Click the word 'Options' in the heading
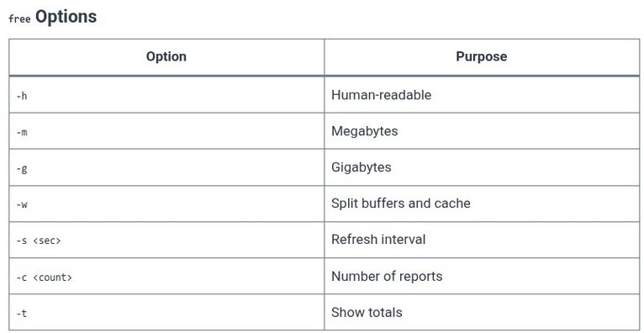The width and height of the screenshot is (644, 333). [66, 18]
